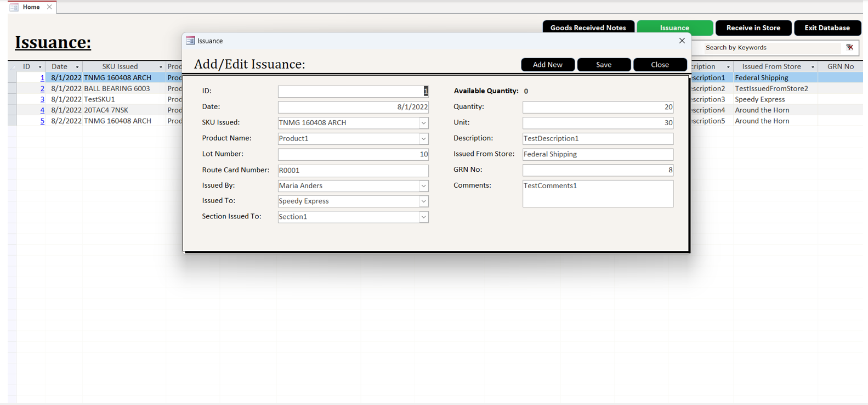Click the clear search filter icon
868x405 pixels.
[x=849, y=48]
